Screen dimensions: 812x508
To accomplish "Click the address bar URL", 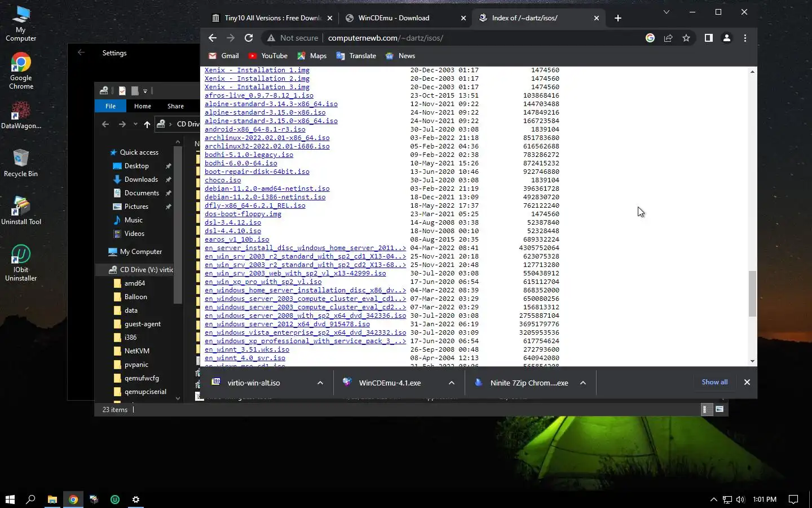I will pyautogui.click(x=385, y=38).
